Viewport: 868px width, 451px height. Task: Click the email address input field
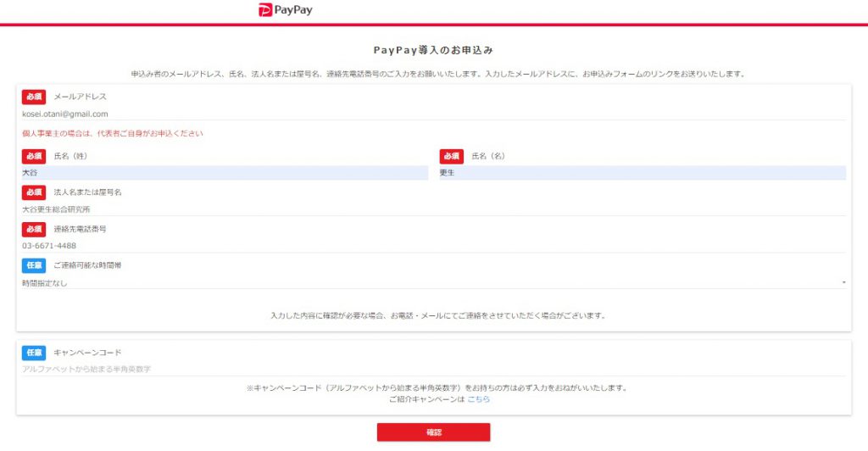coord(433,114)
